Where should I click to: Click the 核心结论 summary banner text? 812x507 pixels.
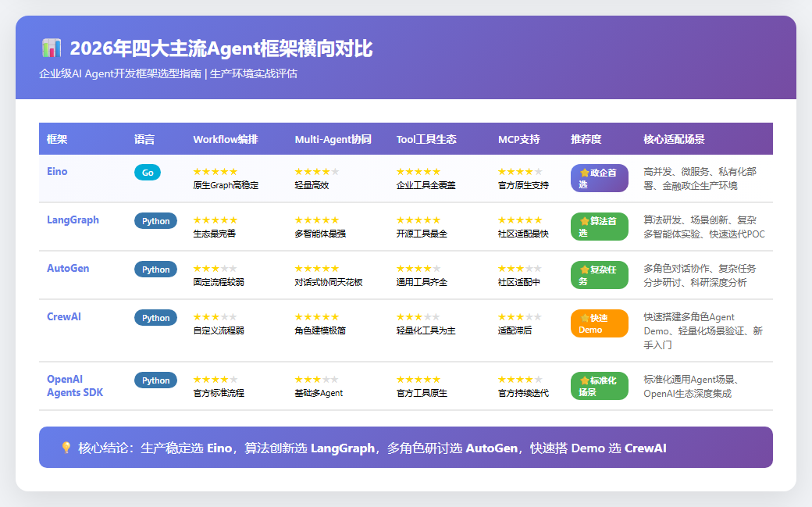[372, 448]
